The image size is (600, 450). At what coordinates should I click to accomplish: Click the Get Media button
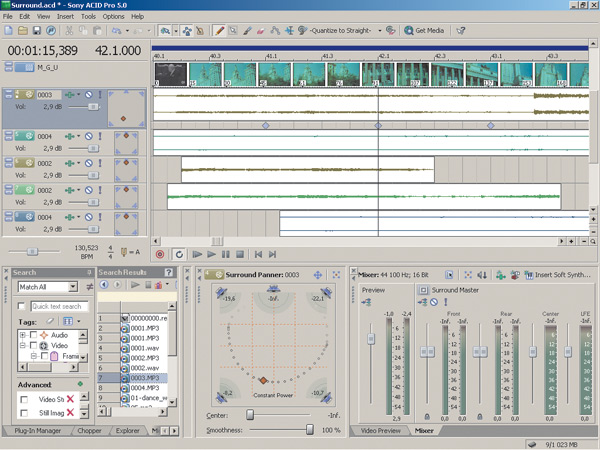tap(424, 31)
